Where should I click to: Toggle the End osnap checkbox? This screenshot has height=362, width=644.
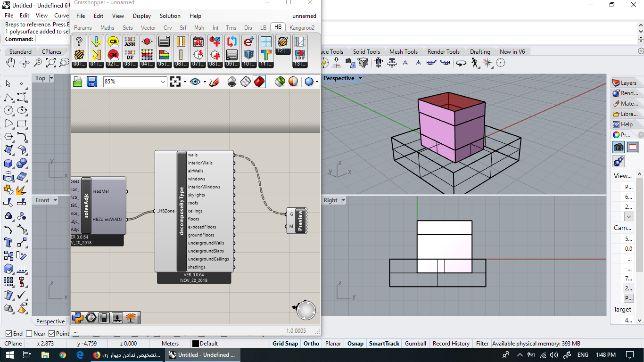pyautogui.click(x=8, y=334)
